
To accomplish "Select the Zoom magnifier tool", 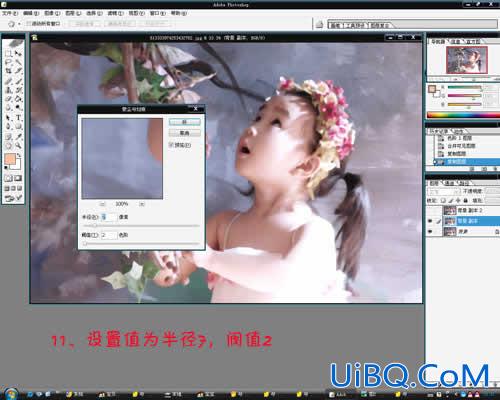I will [18, 145].
